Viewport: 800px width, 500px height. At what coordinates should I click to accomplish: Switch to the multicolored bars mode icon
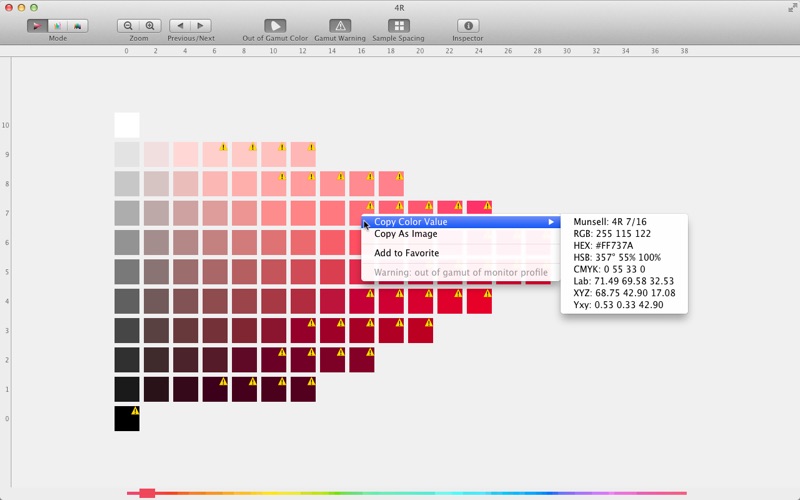pos(58,26)
